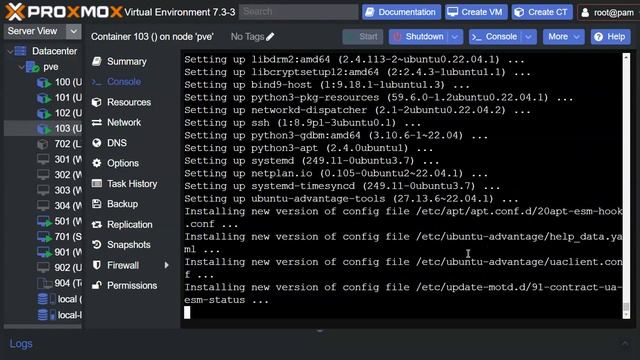Click container 102 cube icon
Image resolution: width=640 pixels, height=360 pixels.
click(x=44, y=113)
